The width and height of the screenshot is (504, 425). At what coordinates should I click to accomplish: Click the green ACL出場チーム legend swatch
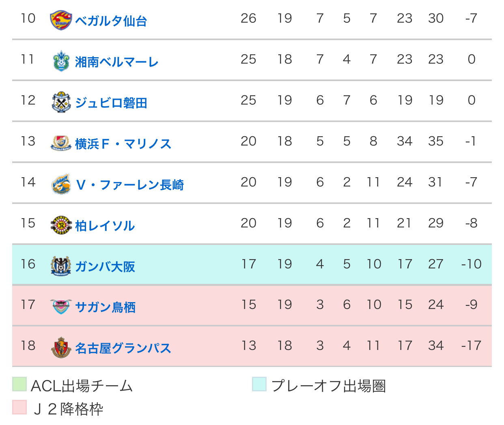coord(19,384)
